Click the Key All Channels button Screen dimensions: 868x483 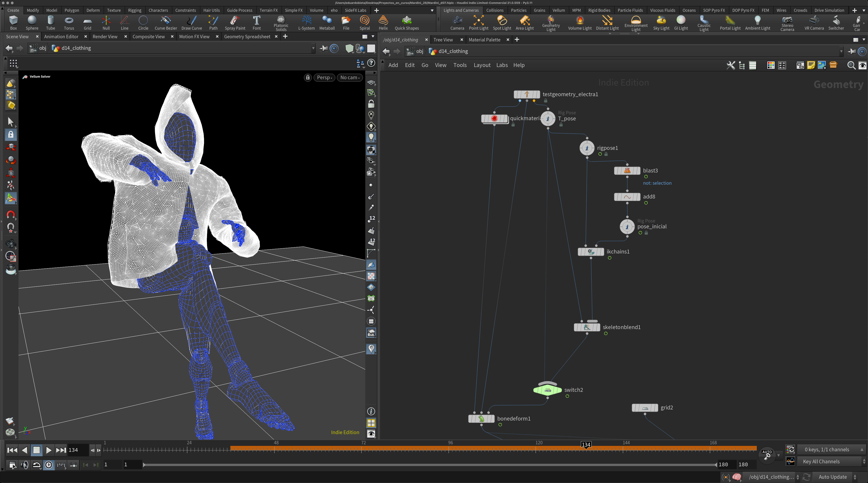pyautogui.click(x=821, y=461)
